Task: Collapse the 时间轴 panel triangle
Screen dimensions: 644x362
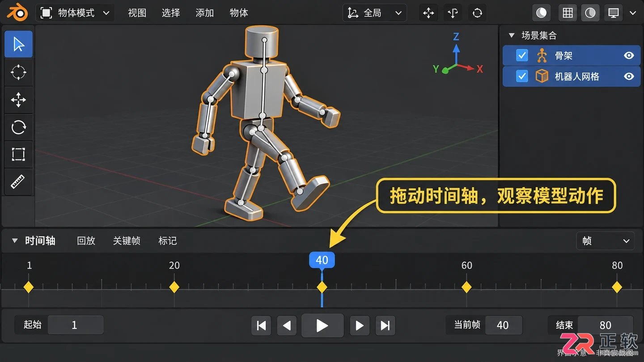Action: [x=15, y=241]
